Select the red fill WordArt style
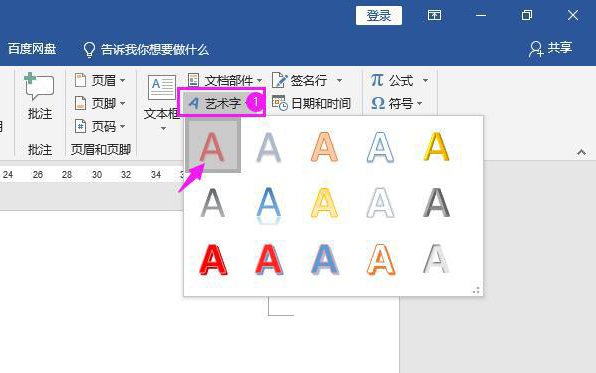Image resolution: width=596 pixels, height=373 pixels. [x=212, y=146]
